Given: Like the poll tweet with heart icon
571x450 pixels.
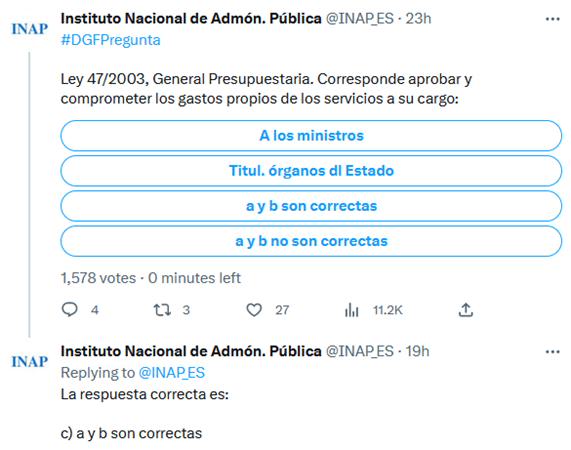Looking at the screenshot, I should pyautogui.click(x=254, y=310).
